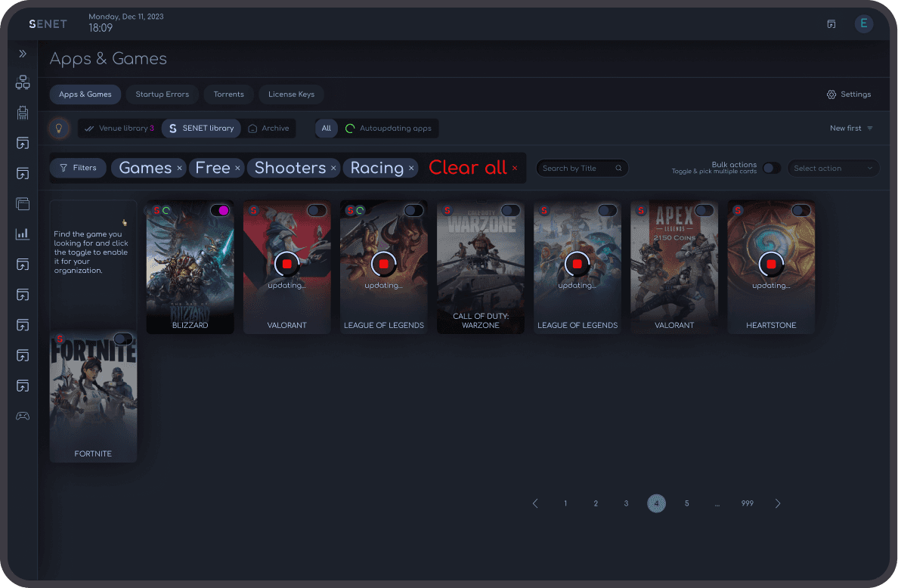Open the Blizzard game card

point(190,268)
